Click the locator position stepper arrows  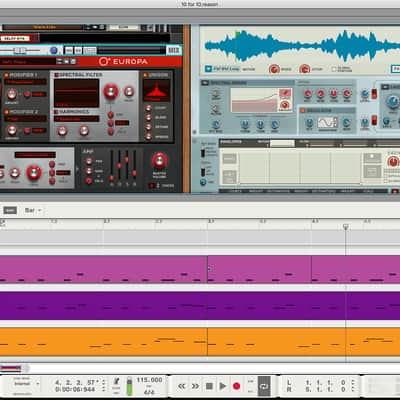tap(353, 386)
